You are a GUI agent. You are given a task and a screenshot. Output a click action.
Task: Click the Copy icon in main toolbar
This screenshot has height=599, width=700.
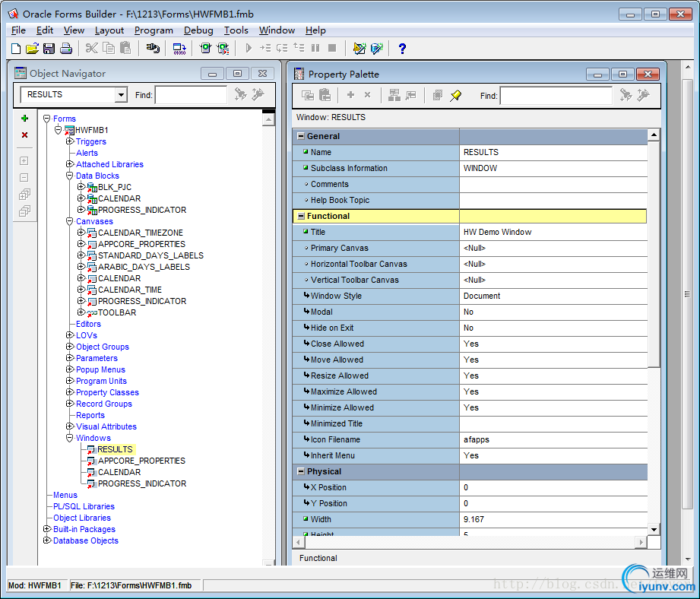(x=109, y=48)
